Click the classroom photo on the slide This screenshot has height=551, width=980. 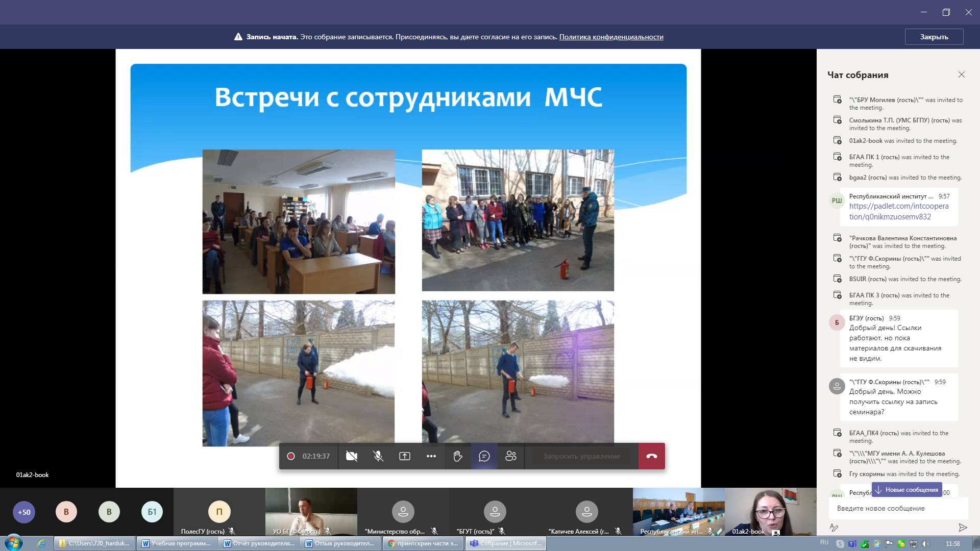tap(299, 221)
